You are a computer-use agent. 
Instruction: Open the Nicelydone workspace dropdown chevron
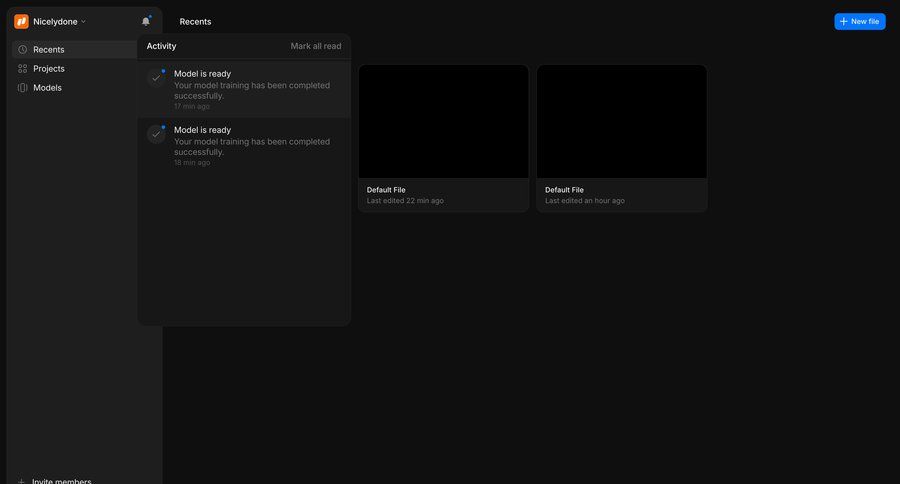point(83,22)
